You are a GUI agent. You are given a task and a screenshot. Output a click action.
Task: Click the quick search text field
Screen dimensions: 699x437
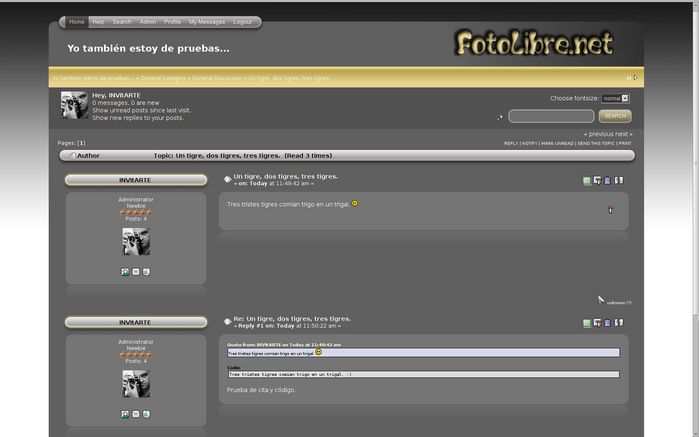pyautogui.click(x=551, y=116)
